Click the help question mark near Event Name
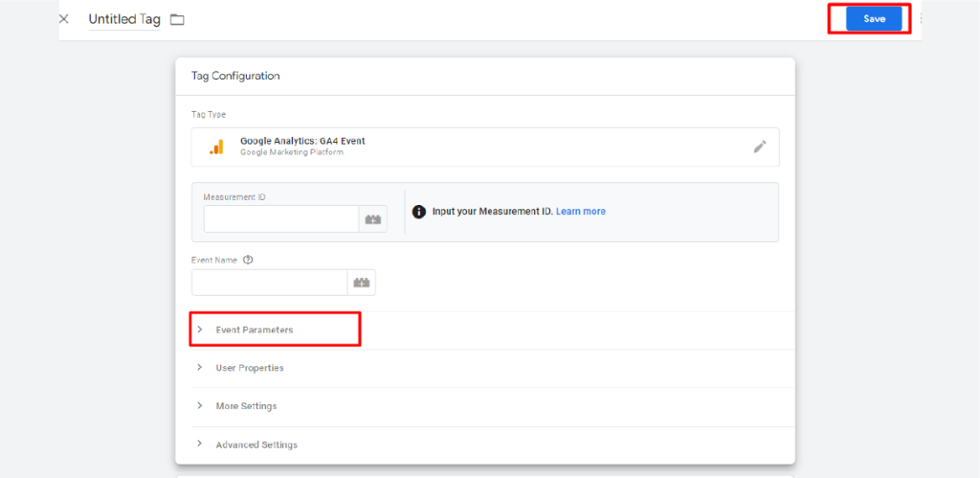 tap(248, 261)
